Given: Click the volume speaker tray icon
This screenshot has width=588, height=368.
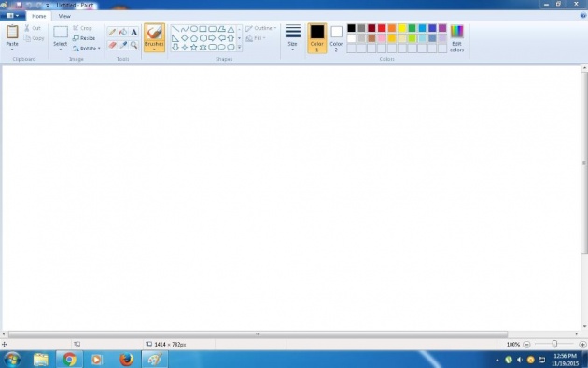Looking at the screenshot, I should (x=519, y=360).
